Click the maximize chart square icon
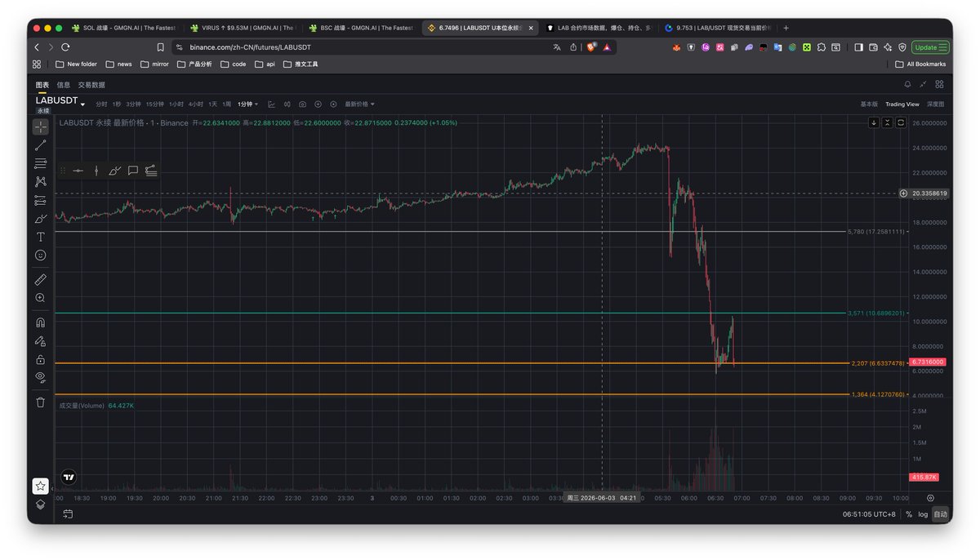The height and width of the screenshot is (560, 980). [x=901, y=122]
